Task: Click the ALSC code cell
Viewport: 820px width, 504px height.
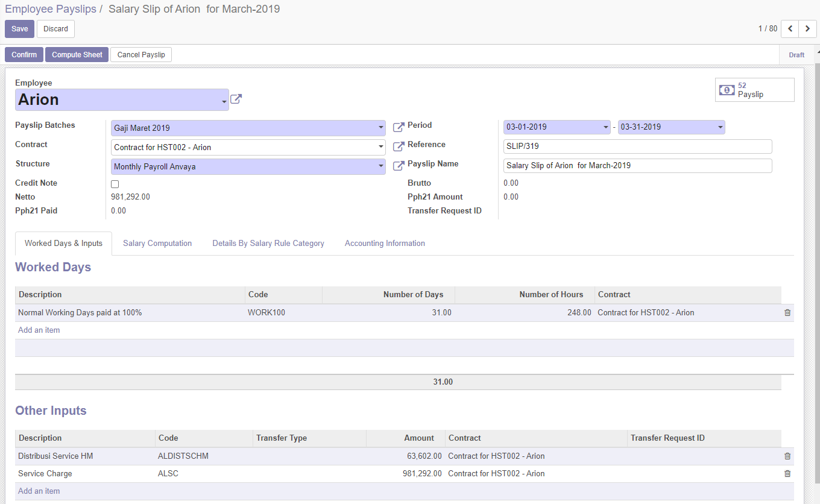Action: 204,474
